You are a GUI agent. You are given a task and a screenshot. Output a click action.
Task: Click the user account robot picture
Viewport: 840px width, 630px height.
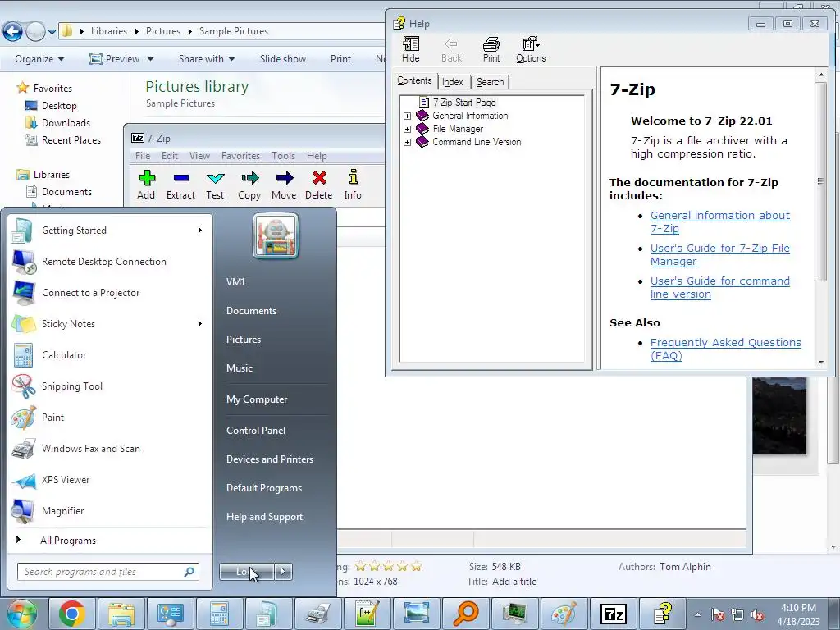pyautogui.click(x=276, y=235)
